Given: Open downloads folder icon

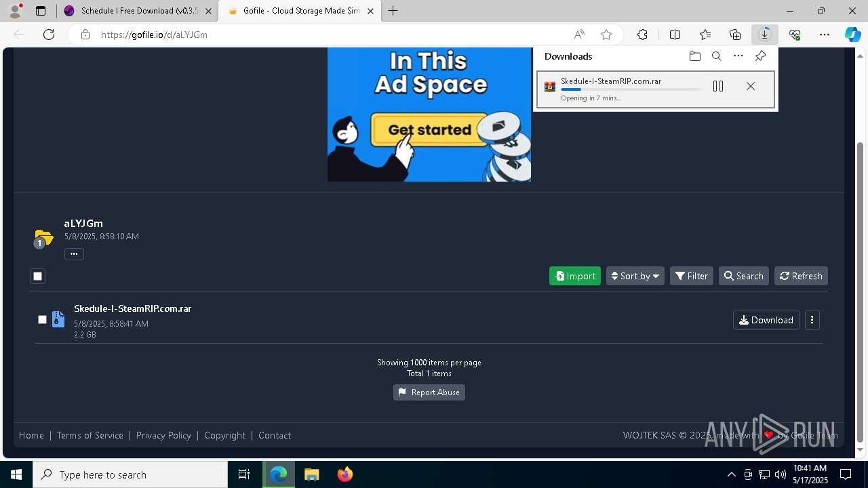Looking at the screenshot, I should pyautogui.click(x=694, y=56).
